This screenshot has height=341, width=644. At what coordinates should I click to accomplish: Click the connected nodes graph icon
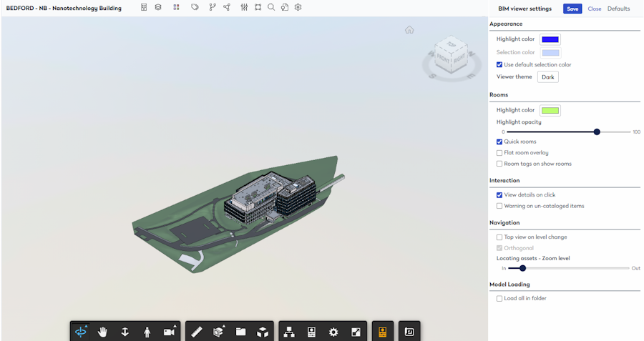point(227,7)
